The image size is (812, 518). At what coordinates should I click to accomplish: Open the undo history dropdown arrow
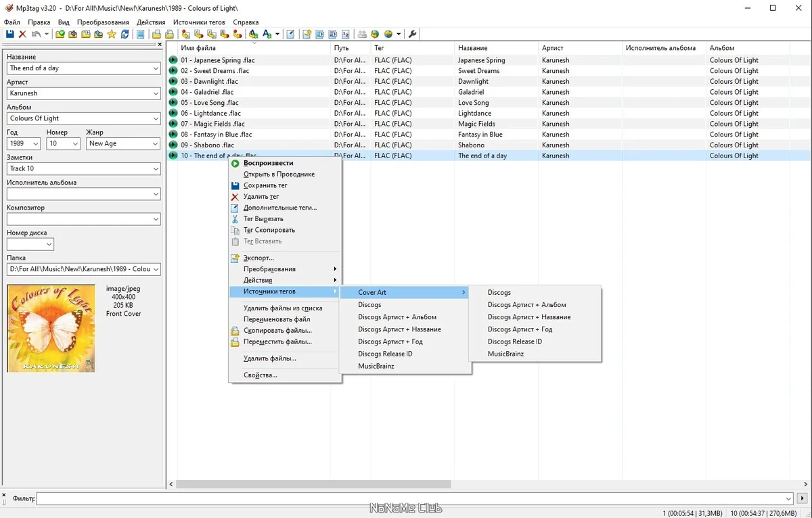tap(47, 34)
